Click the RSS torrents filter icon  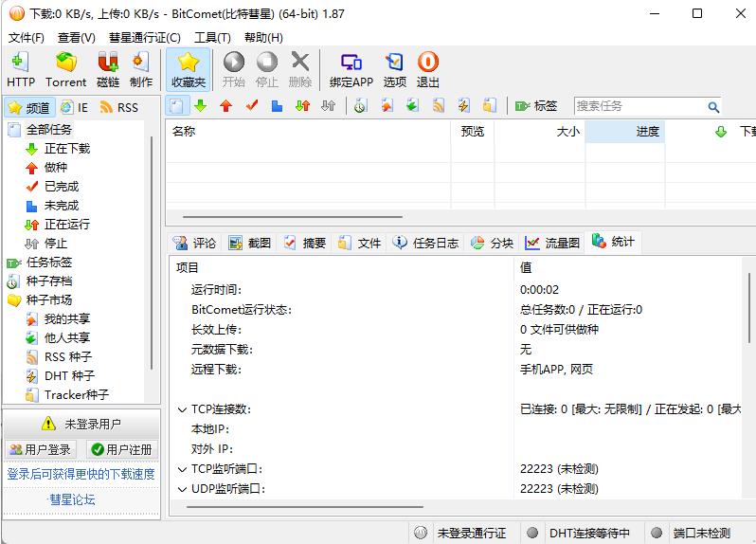click(x=439, y=105)
